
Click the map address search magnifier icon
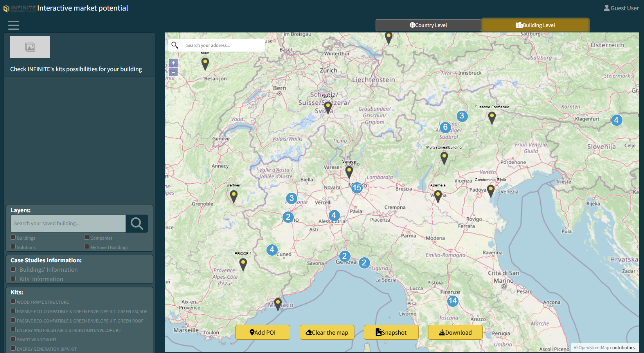click(x=175, y=45)
